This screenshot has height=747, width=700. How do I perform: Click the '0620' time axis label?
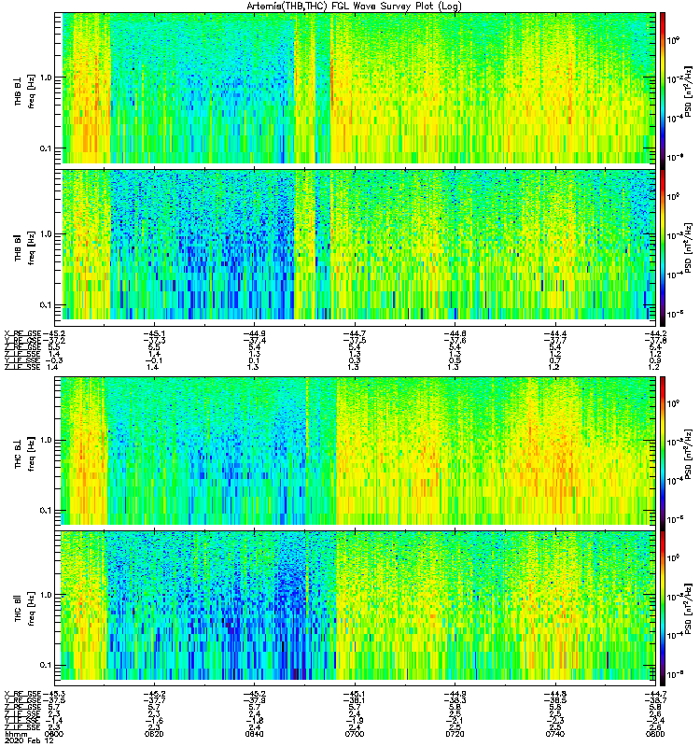tap(153, 734)
